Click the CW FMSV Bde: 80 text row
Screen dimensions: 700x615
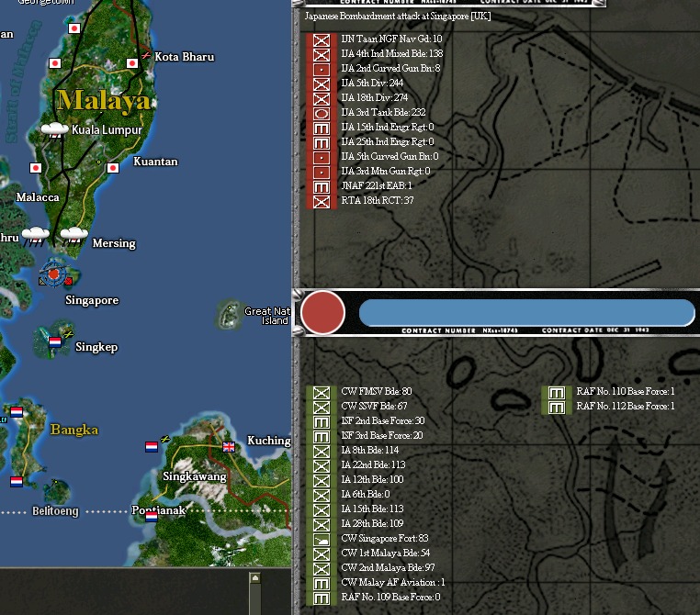tap(377, 392)
